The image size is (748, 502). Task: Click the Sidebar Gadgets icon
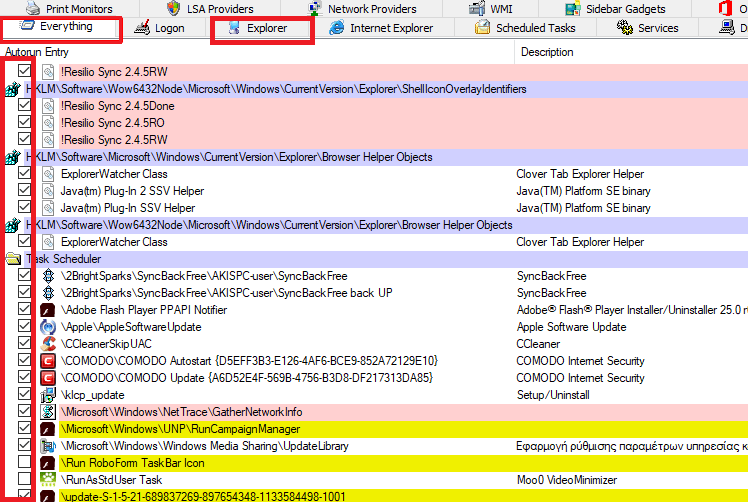click(x=572, y=8)
